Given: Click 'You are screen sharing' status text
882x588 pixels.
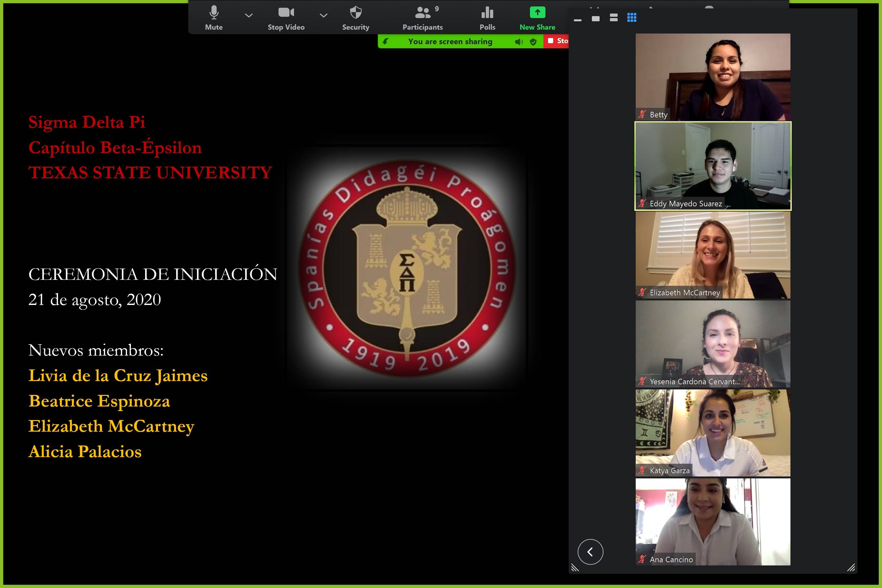Looking at the screenshot, I should point(450,41).
